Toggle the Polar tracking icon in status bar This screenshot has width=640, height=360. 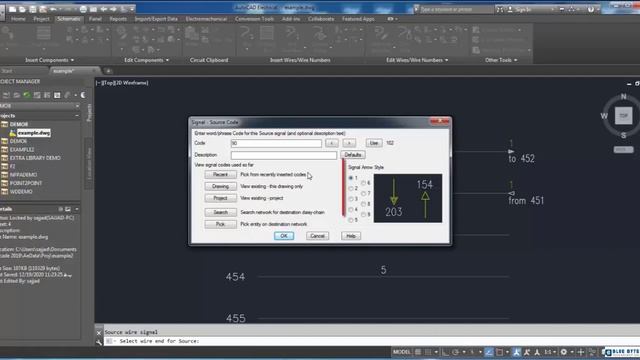[456, 352]
